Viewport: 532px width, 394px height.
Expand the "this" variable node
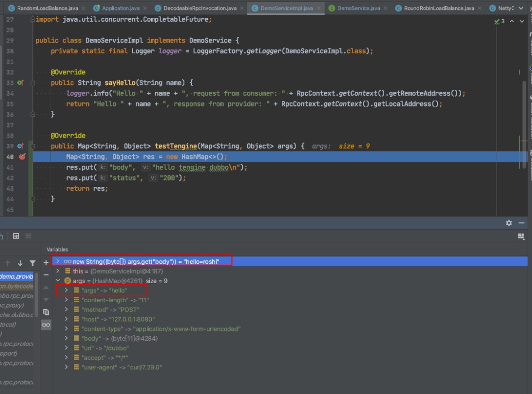[x=58, y=271]
